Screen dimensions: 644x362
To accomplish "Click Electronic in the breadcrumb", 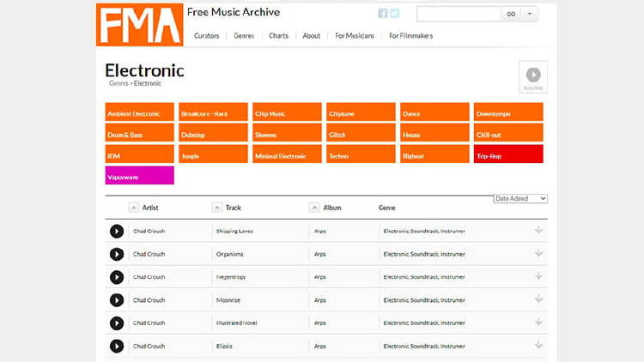I will [147, 83].
